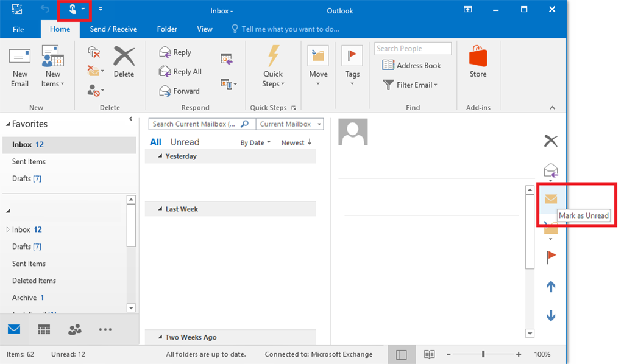Image resolution: width=624 pixels, height=364 pixels.
Task: Open more navigation options ellipsis
Action: point(105,329)
